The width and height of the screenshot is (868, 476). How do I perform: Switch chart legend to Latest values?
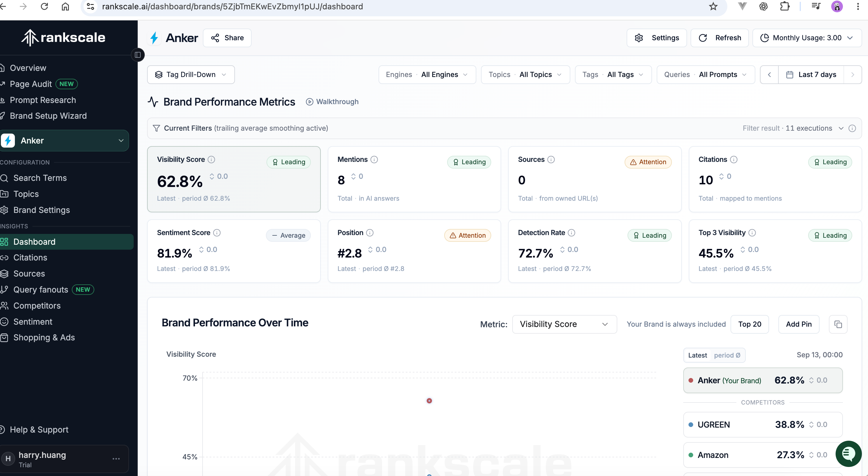pyautogui.click(x=697, y=355)
